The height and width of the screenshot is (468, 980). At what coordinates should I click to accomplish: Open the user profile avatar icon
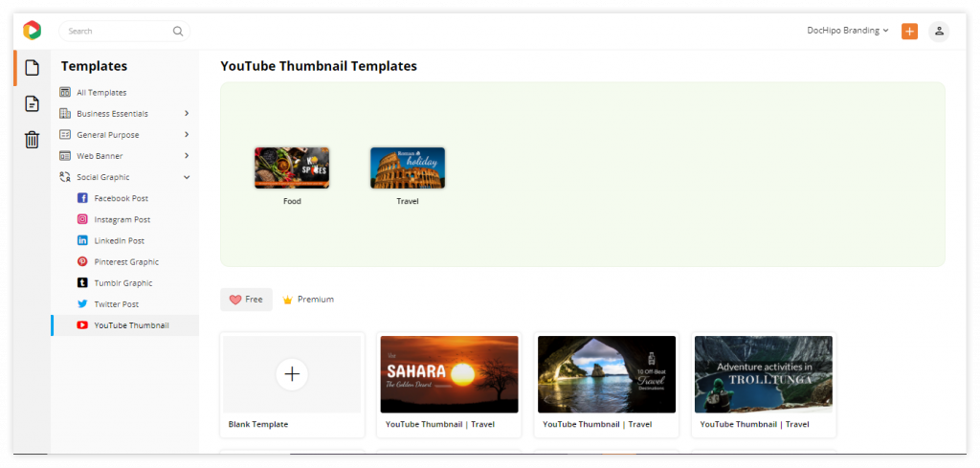[939, 32]
